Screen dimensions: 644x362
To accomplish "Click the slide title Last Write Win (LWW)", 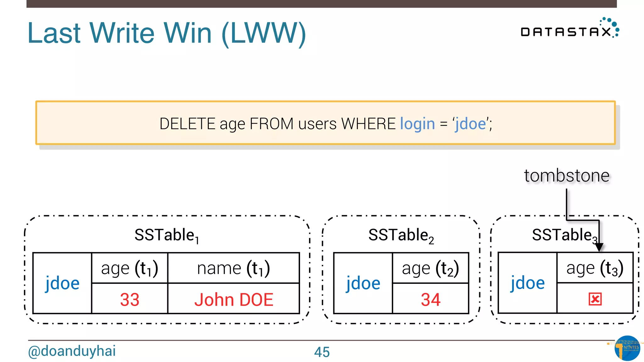I will [167, 33].
